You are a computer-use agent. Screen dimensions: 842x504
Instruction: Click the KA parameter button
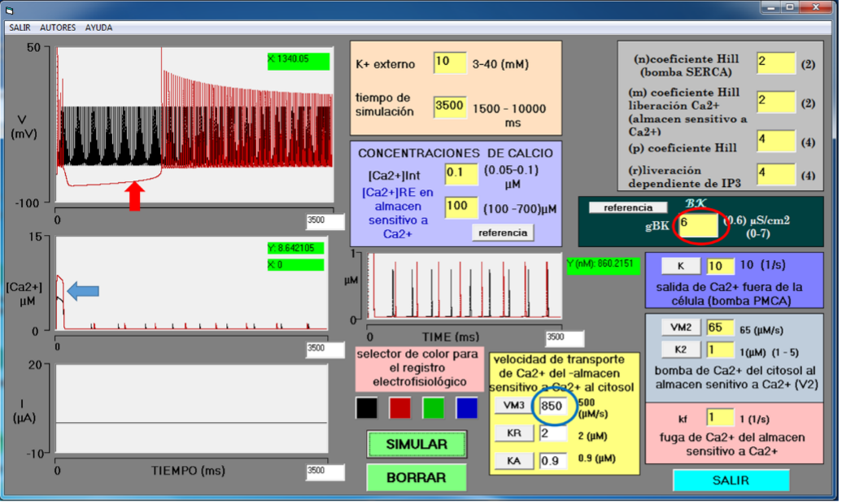pos(513,461)
